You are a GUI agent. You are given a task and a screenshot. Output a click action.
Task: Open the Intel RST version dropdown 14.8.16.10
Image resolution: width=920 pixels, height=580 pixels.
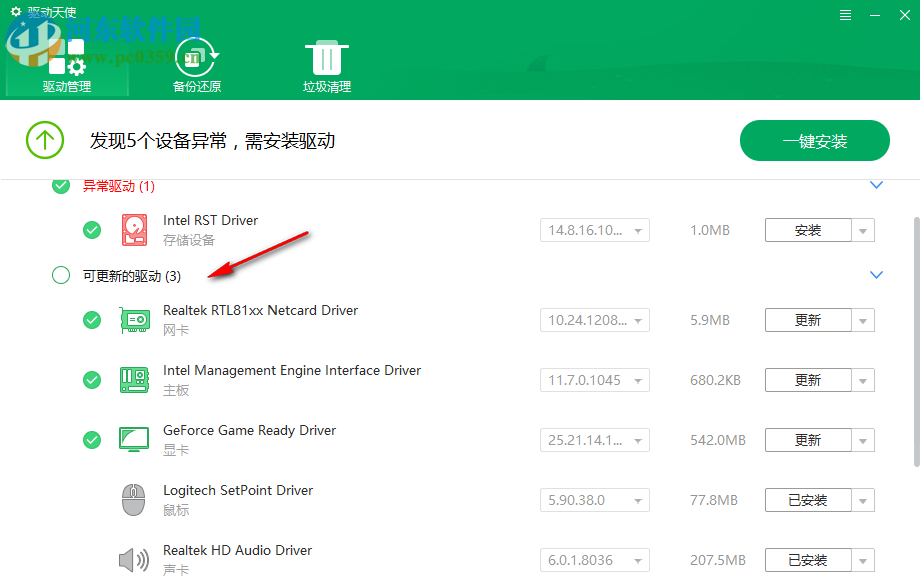[x=594, y=229]
